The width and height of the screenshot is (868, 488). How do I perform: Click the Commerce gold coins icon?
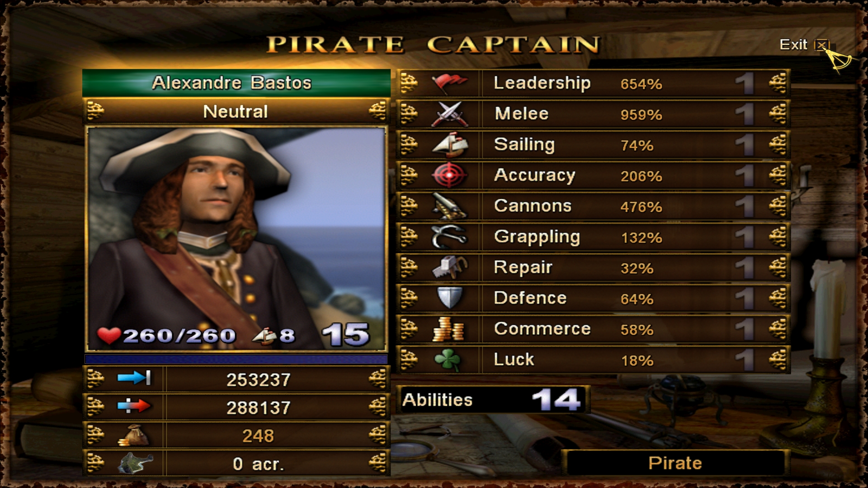click(448, 329)
